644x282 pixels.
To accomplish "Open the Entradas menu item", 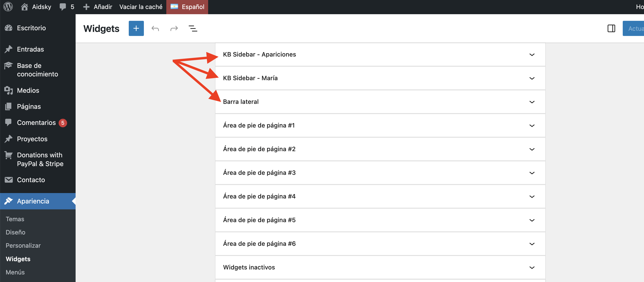I will point(30,49).
